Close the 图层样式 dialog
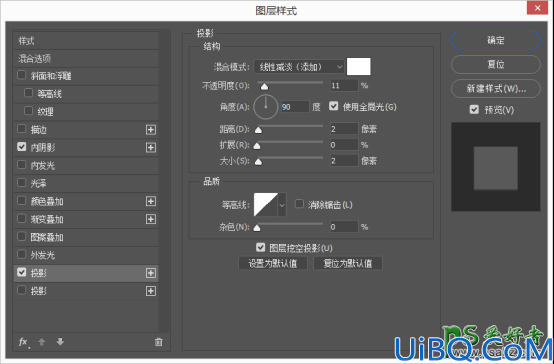The width and height of the screenshot is (554, 364). 537,8
